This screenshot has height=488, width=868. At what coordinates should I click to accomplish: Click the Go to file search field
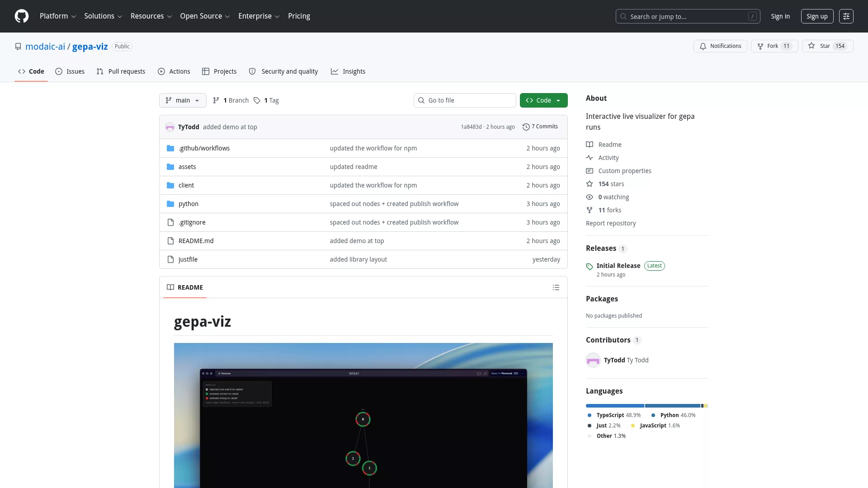(x=465, y=100)
